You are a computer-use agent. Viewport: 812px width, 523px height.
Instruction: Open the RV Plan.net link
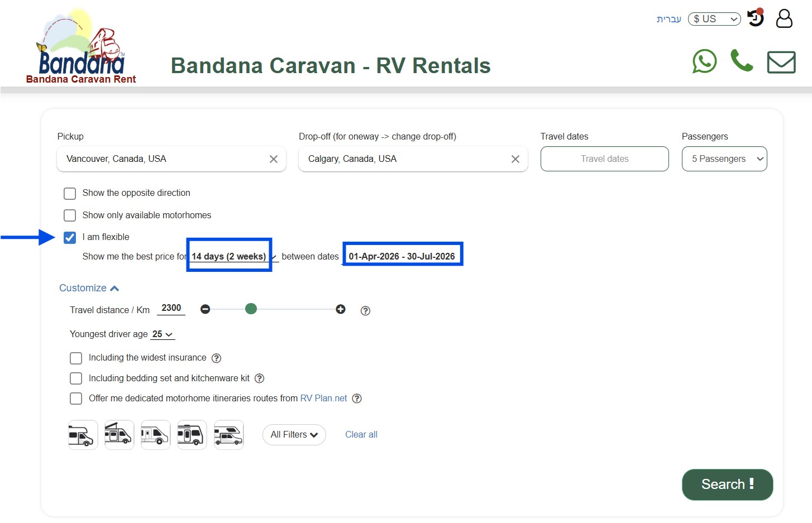click(323, 398)
